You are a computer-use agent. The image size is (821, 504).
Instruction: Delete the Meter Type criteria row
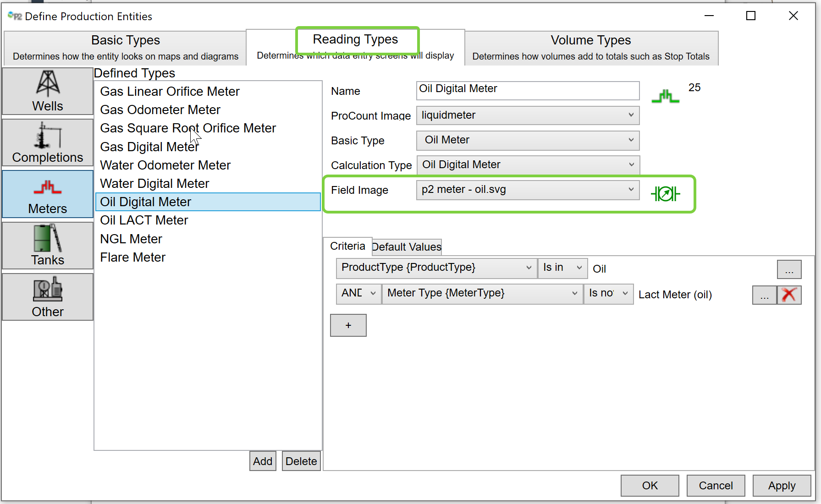point(789,295)
